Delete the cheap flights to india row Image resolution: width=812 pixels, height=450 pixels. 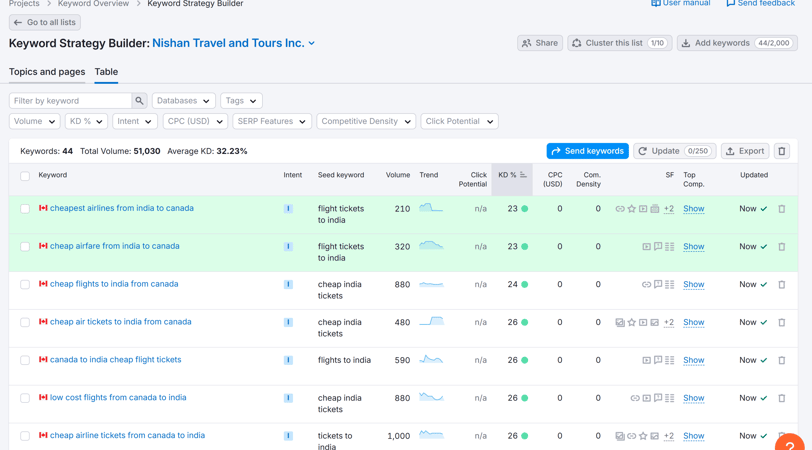click(x=782, y=285)
